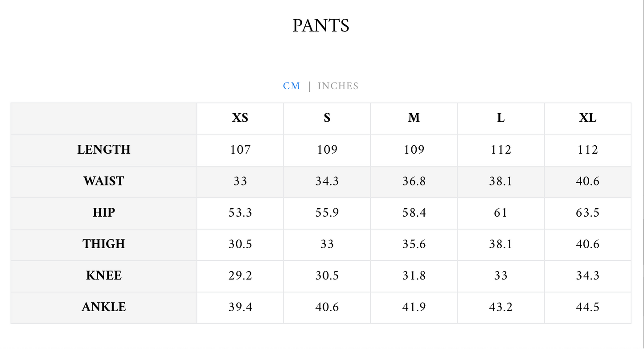644x349 pixels.
Task: Select the ANKLE row label
Action: click(104, 307)
